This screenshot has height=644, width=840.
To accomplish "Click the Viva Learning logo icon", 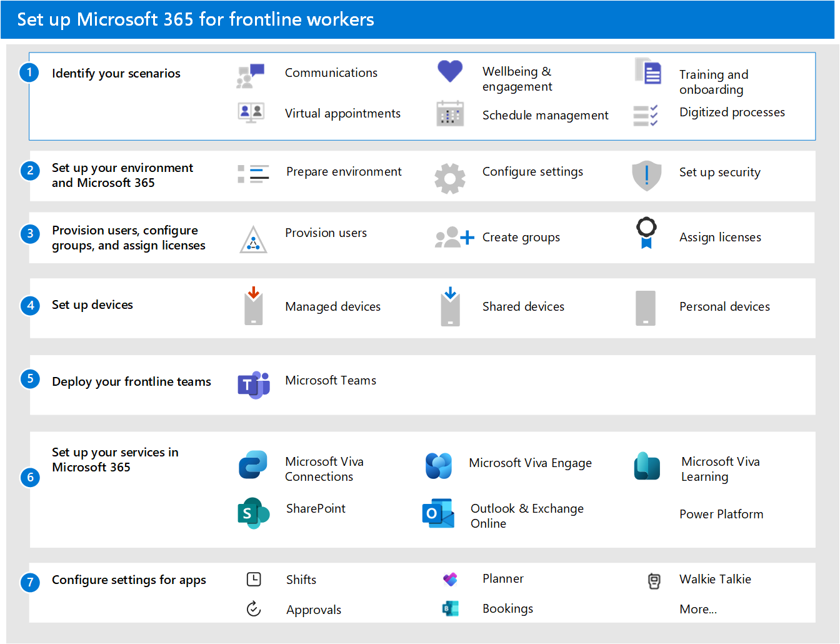I will tap(647, 466).
